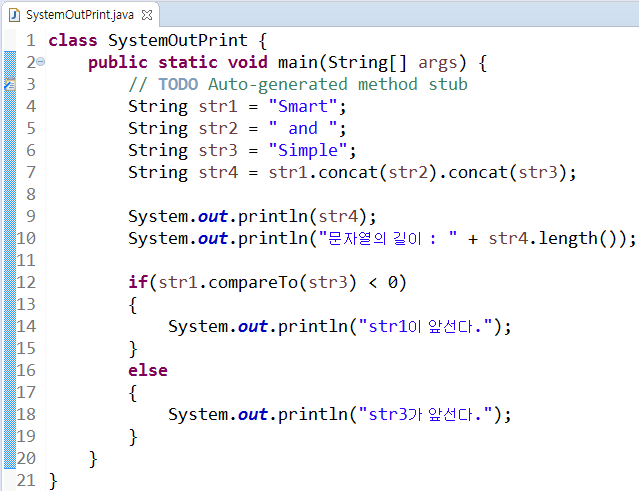This screenshot has width=639, height=491.
Task: Click the " and " string literal
Action: pyautogui.click(x=301, y=129)
